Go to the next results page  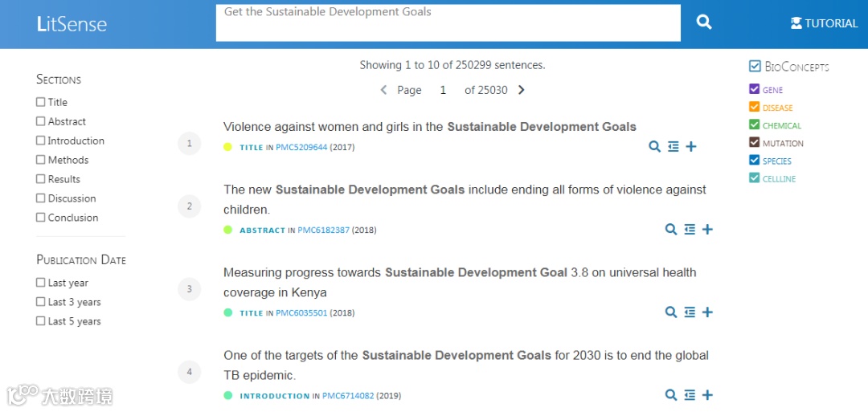click(522, 90)
